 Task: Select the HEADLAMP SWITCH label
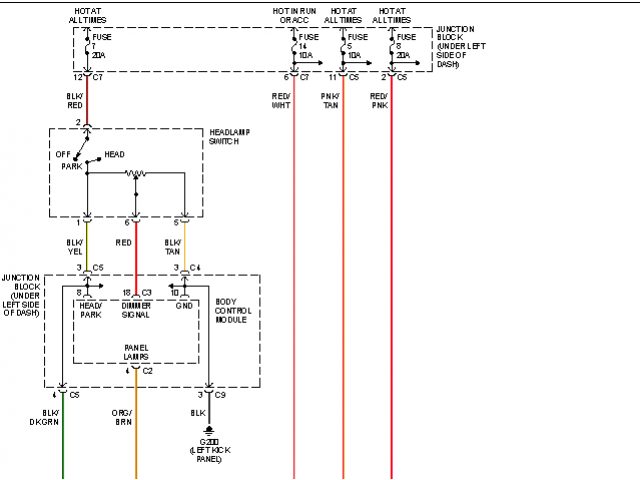tap(234, 136)
